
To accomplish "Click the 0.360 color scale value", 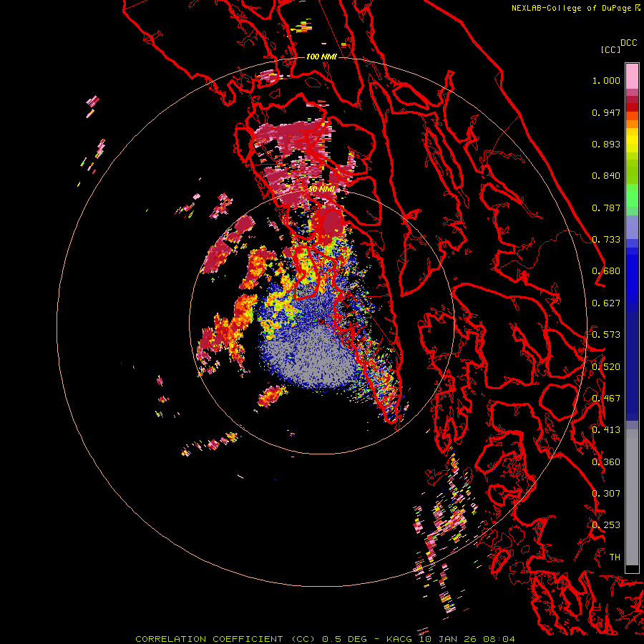I will click(606, 462).
